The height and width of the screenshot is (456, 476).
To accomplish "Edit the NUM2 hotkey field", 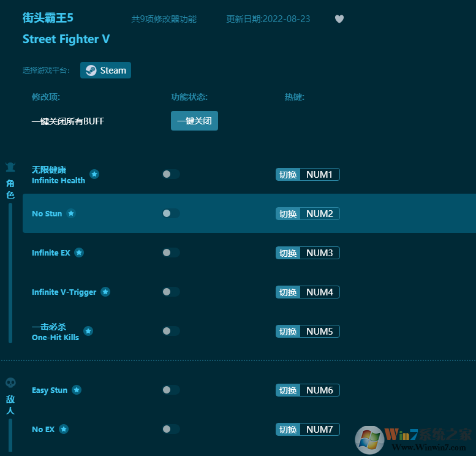I will coord(320,213).
